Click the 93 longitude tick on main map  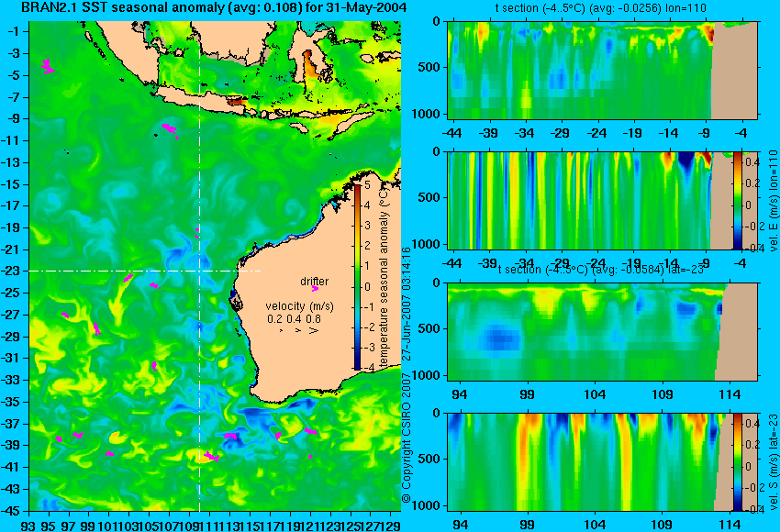point(28,525)
